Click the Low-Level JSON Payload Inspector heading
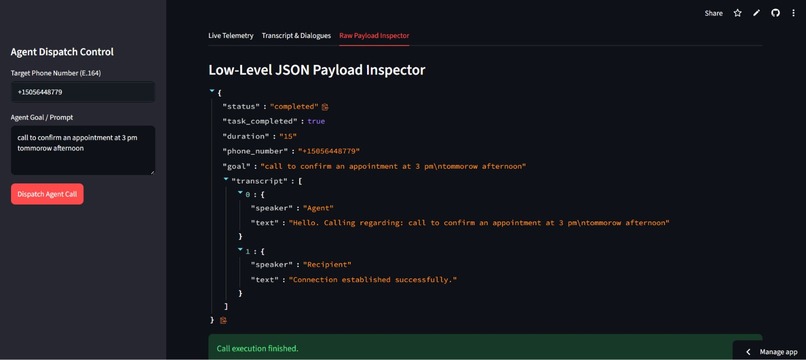Screen dimensions: 806x360 317,70
